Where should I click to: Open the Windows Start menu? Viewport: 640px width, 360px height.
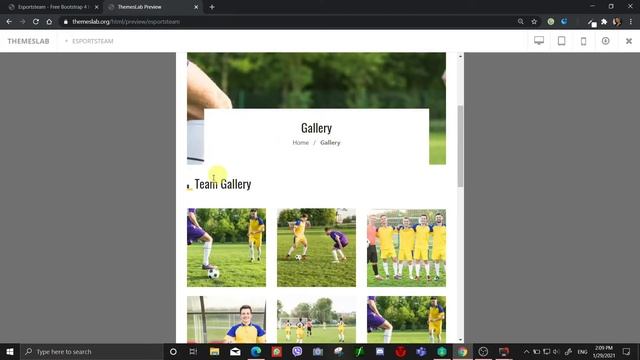10,351
